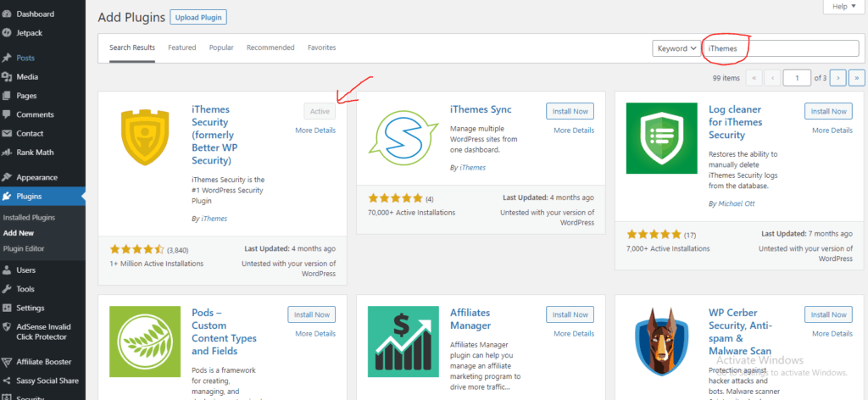The image size is (868, 400).
Task: Open Users icon in sidebar
Action: click(7, 270)
